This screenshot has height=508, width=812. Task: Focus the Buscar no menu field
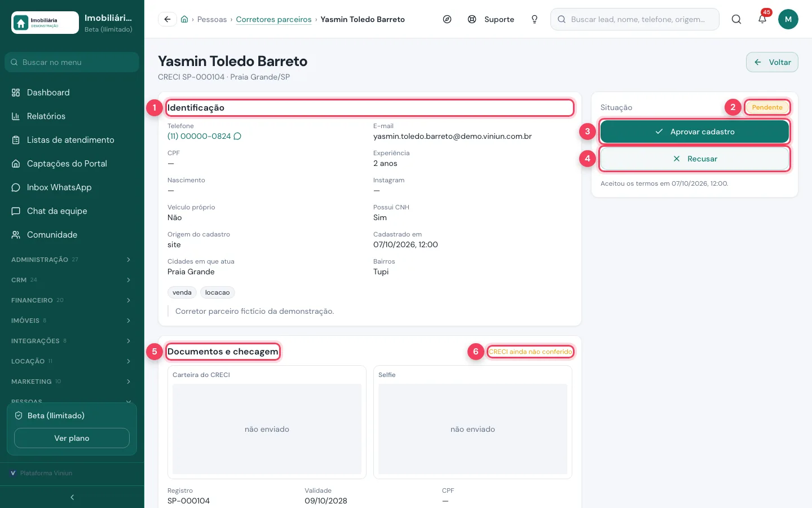pos(72,62)
